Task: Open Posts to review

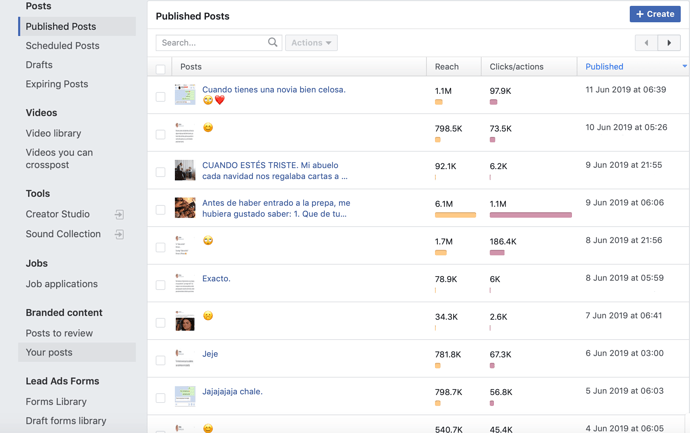Action: pos(59,333)
